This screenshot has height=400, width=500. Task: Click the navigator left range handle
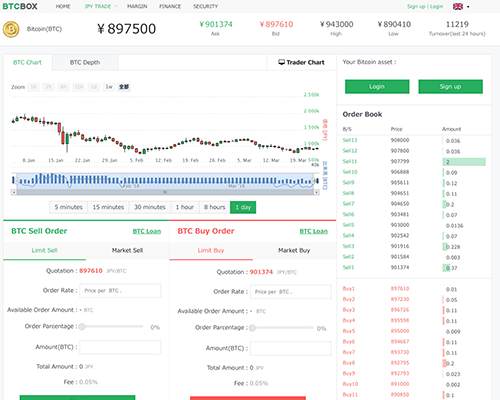pos(17,180)
